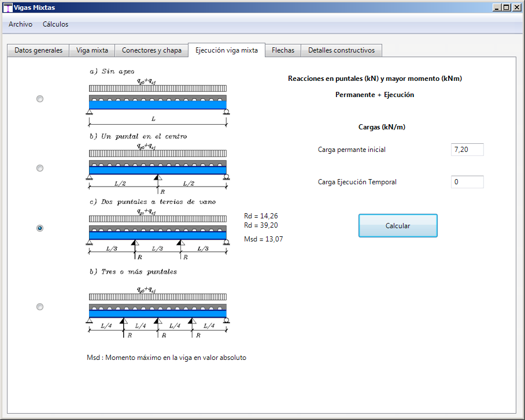The image size is (525, 420).
Task: Click the 'Sin apeo' beam diagram
Action: 158,102
